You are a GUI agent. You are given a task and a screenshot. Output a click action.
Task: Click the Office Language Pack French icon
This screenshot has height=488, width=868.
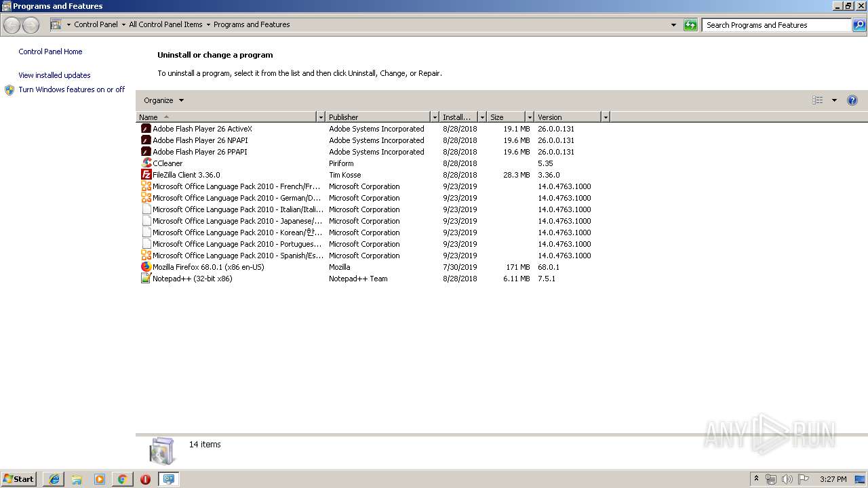(x=146, y=186)
